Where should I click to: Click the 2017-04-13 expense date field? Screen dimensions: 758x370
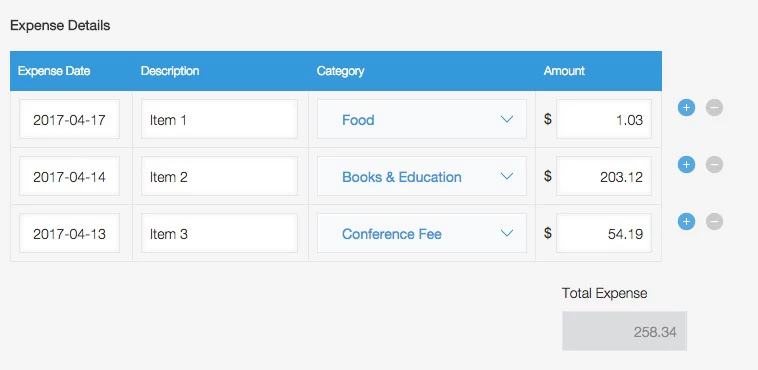69,234
